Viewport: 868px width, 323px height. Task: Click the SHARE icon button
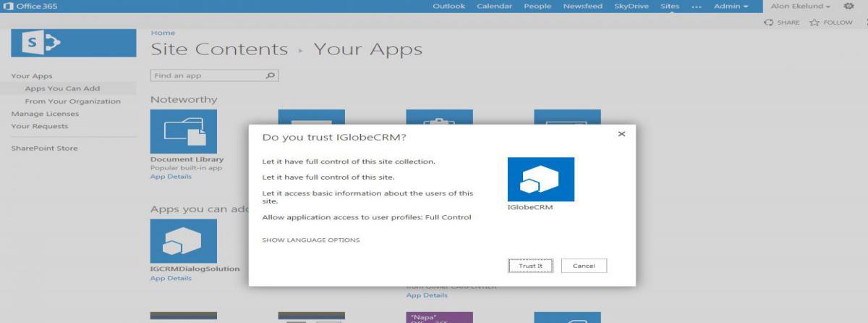click(782, 22)
